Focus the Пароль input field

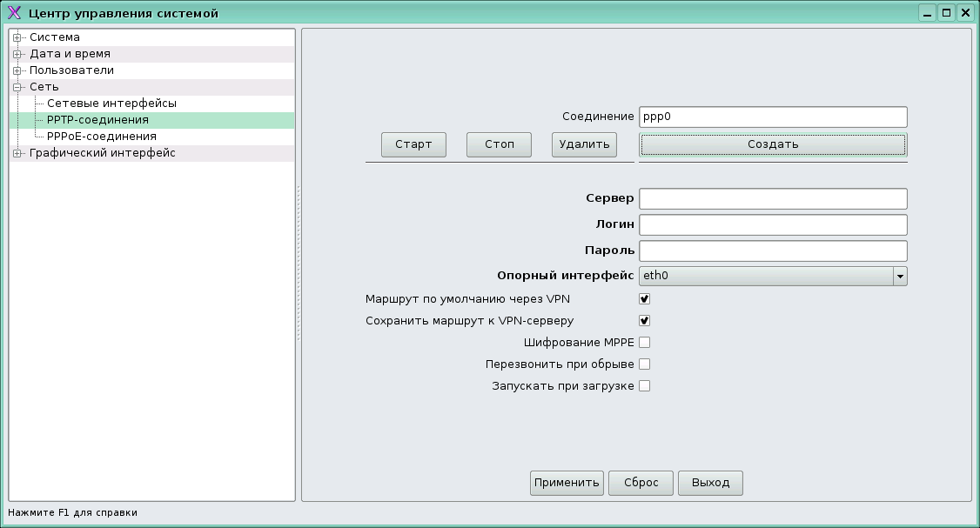tap(773, 251)
